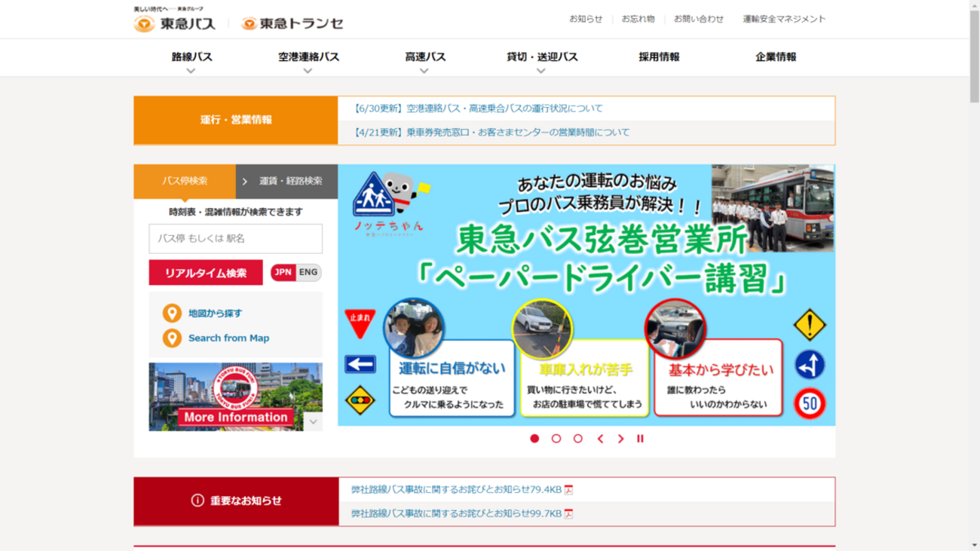Viewport: 980px width, 551px height.
Task: Select the first carousel slide dot
Action: coord(534,439)
